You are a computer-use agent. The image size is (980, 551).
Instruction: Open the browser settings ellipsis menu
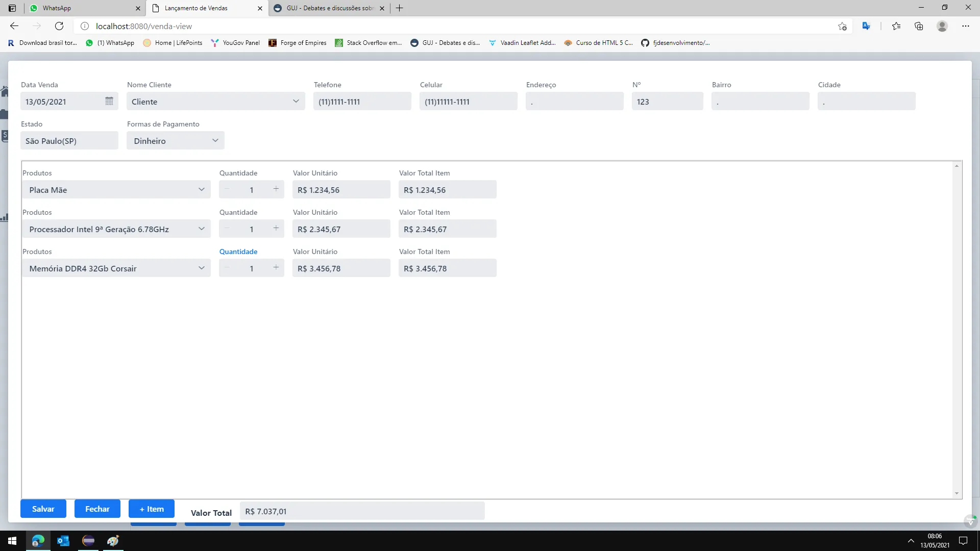966,26
